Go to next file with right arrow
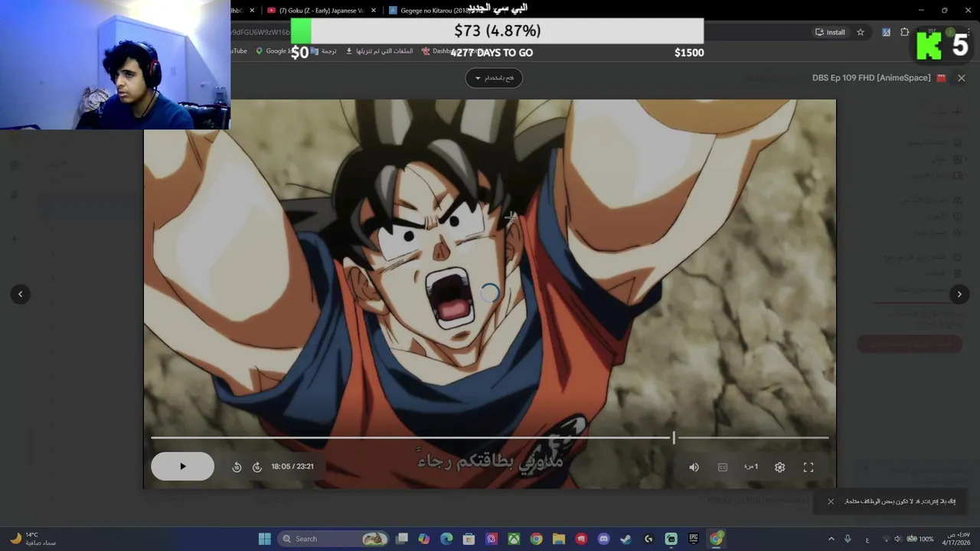Viewport: 980px width, 551px height. click(959, 294)
